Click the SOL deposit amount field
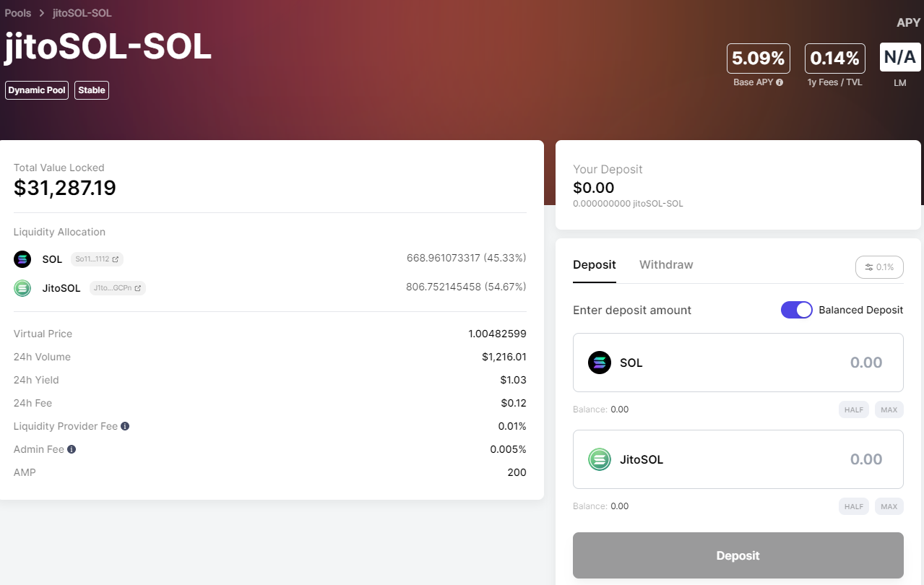The image size is (924, 585). [738, 363]
